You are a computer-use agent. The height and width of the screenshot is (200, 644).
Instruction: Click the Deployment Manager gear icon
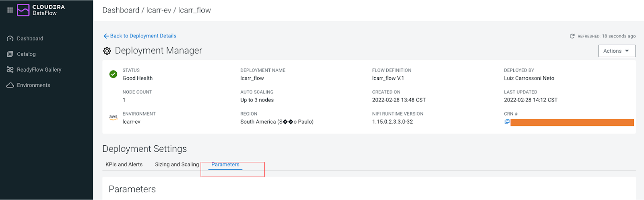(x=107, y=51)
